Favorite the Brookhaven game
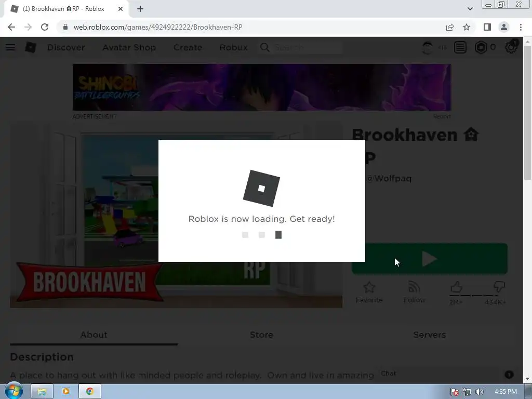 369,292
